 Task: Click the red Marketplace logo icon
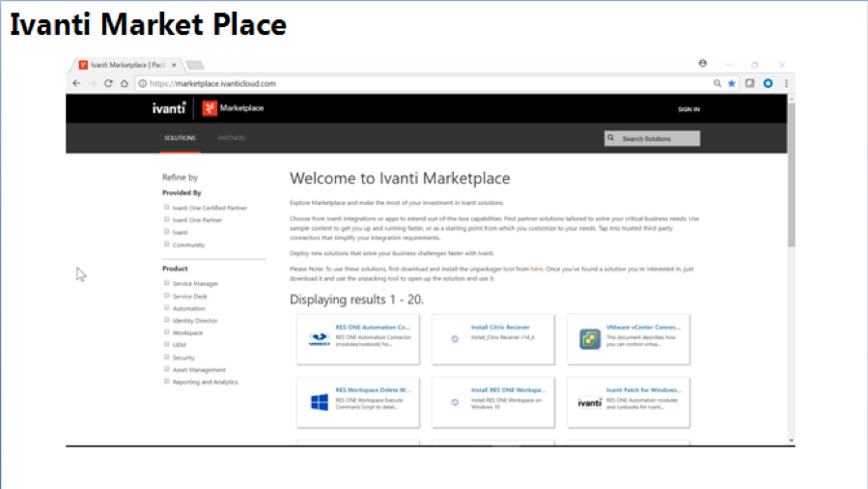pos(210,108)
